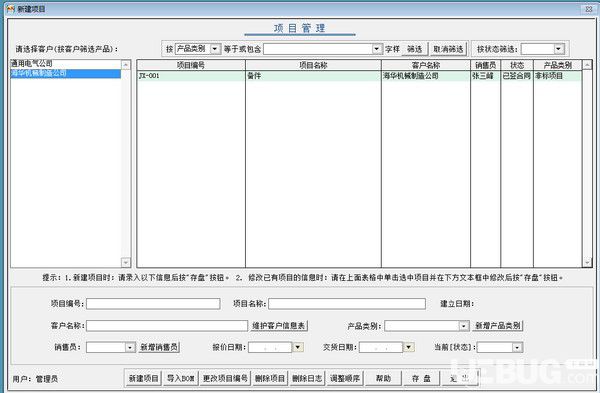Click the 产品类别 column header in table
Screen dimensions: 600x393
click(558, 65)
